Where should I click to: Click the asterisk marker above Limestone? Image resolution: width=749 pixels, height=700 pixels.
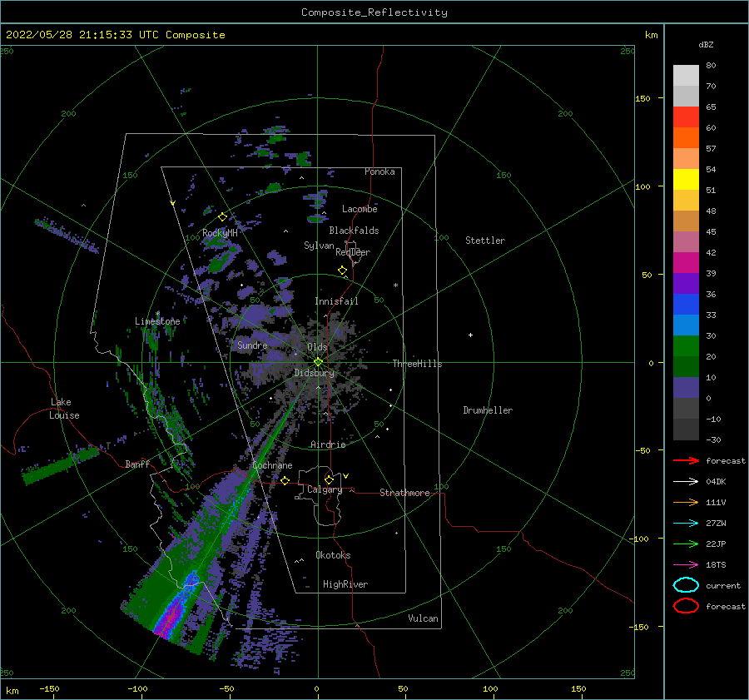[157, 314]
